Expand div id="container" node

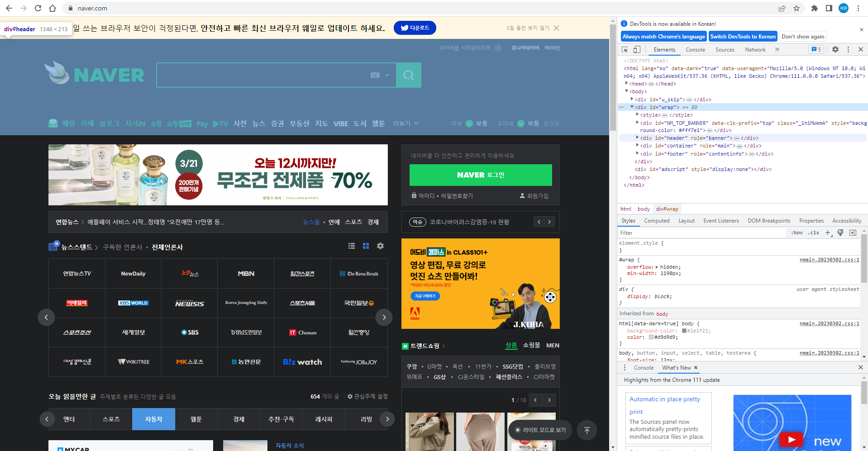(637, 145)
